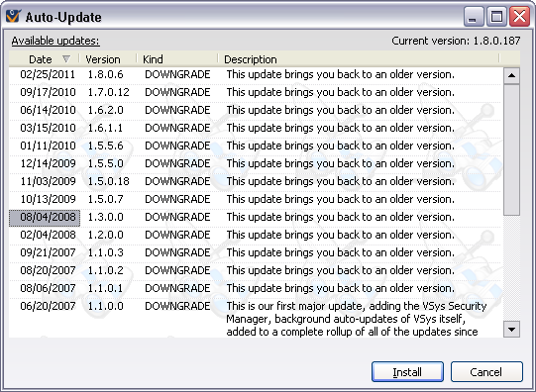Click version 1.5.5.6 cell

point(105,146)
